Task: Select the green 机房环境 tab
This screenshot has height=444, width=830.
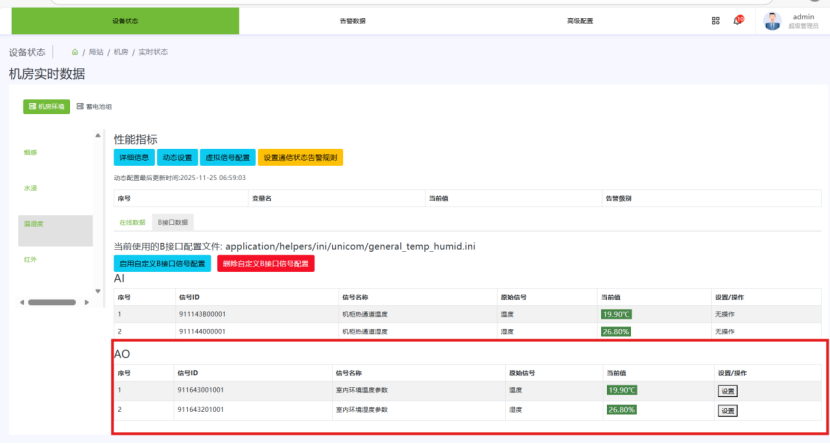Action: (x=46, y=106)
